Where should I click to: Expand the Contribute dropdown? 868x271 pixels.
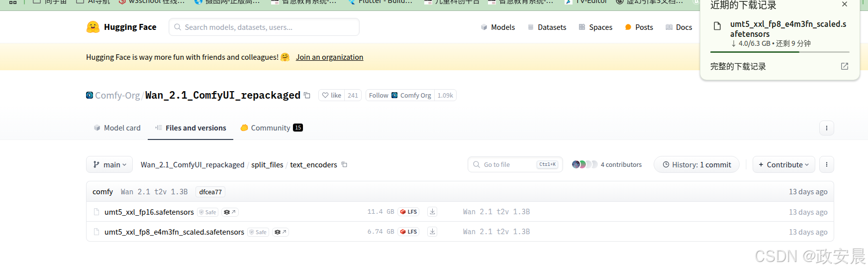click(x=783, y=164)
